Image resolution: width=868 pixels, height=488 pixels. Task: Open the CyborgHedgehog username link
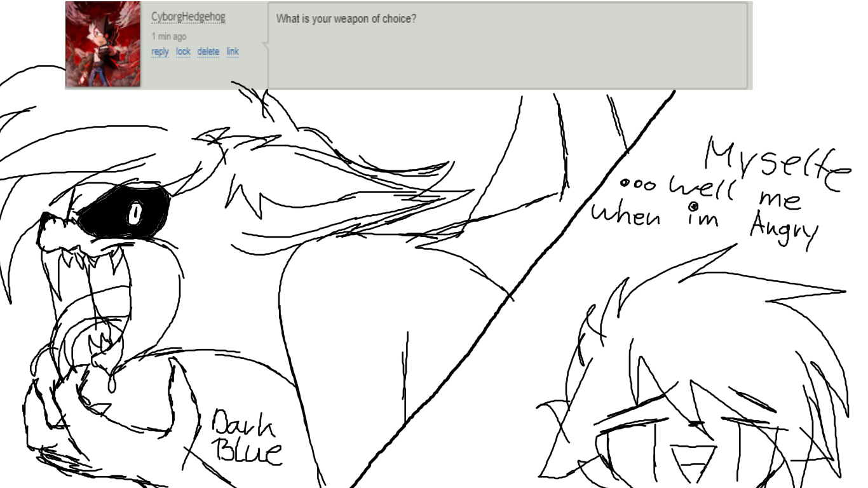tap(188, 17)
